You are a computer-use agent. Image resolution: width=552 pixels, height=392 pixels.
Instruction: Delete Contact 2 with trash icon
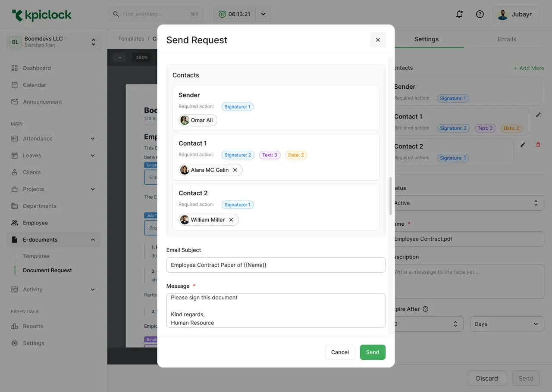(x=538, y=145)
